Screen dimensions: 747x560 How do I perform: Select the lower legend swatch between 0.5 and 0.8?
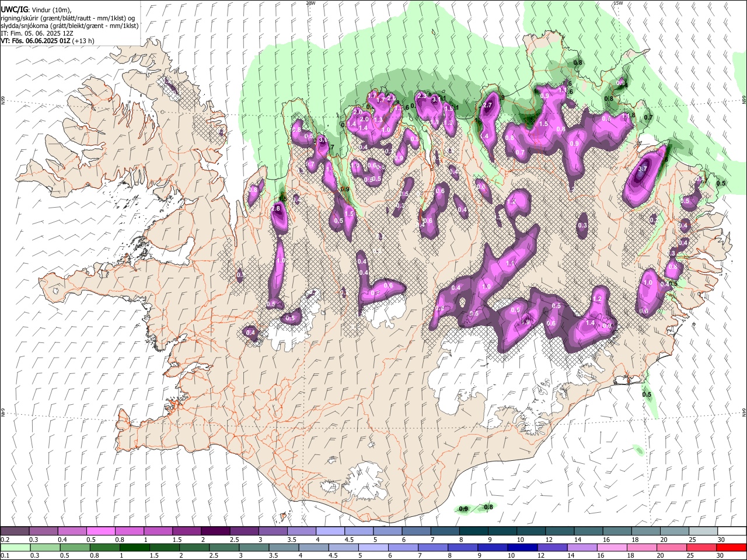(75, 547)
